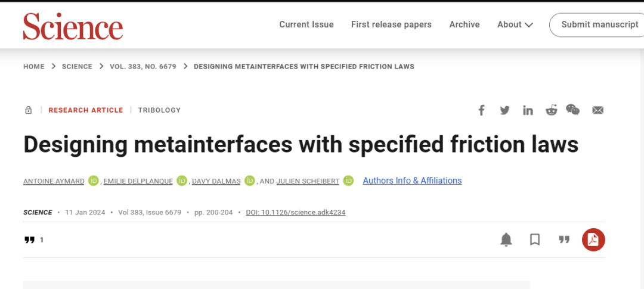Open Authors Info & Affiliations
644x289 pixels.
(412, 181)
